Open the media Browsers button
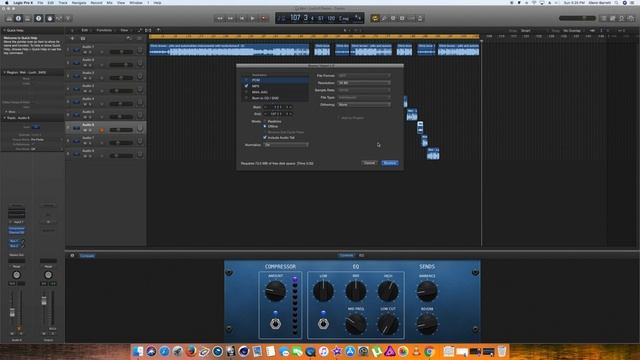Viewport: 640px width, 360px height. [x=631, y=18]
